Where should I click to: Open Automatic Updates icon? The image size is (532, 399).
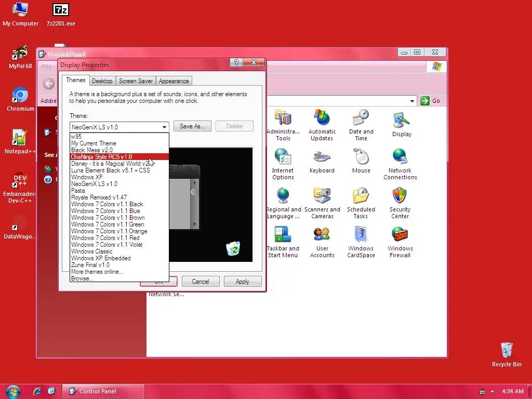(322, 125)
